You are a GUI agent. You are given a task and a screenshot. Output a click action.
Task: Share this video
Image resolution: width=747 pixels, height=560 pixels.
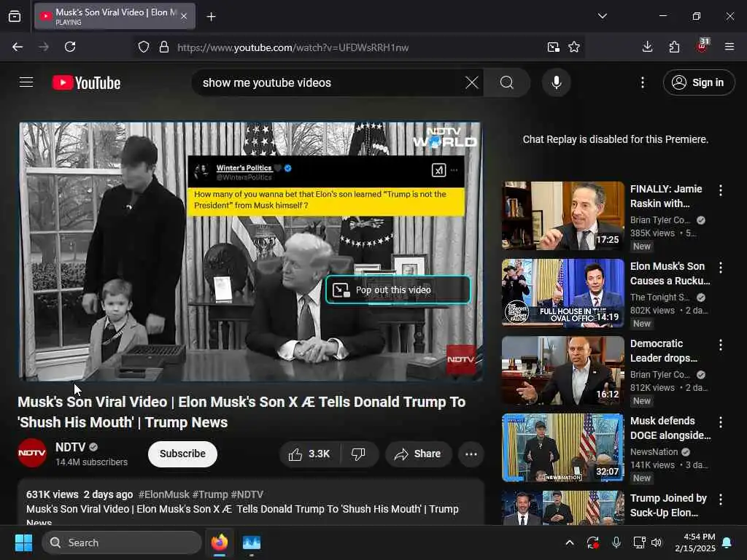tap(418, 454)
